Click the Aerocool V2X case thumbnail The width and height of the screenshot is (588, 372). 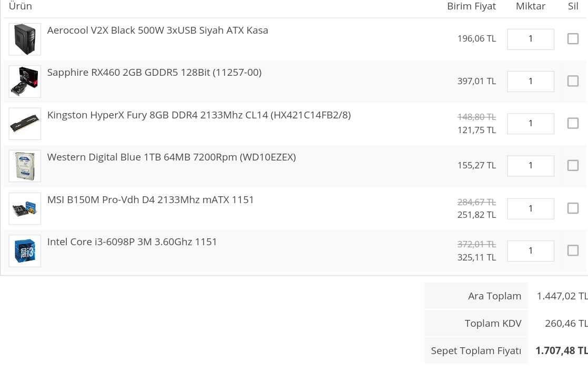click(x=25, y=39)
